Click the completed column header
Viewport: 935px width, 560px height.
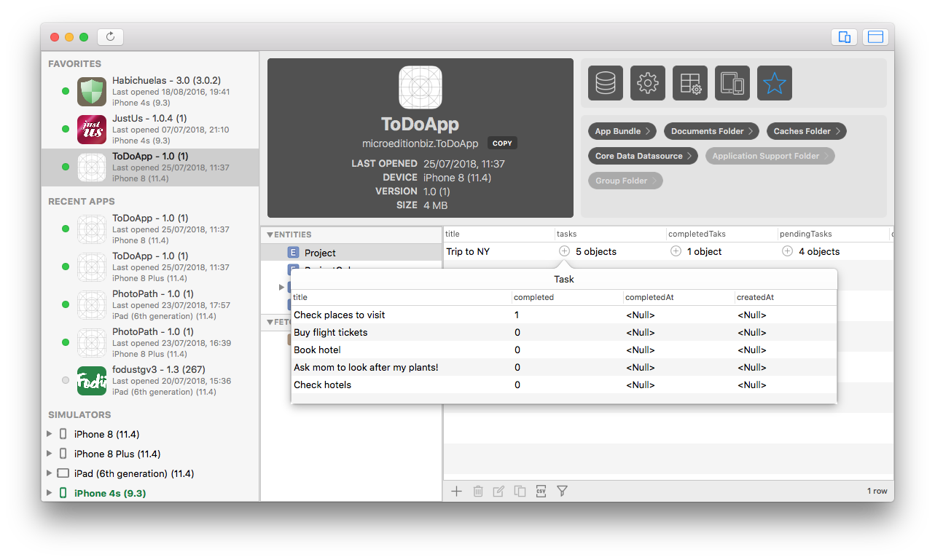point(533,297)
